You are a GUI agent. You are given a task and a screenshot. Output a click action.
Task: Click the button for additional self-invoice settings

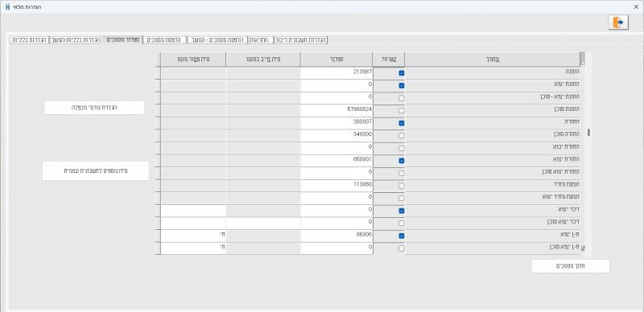point(96,170)
